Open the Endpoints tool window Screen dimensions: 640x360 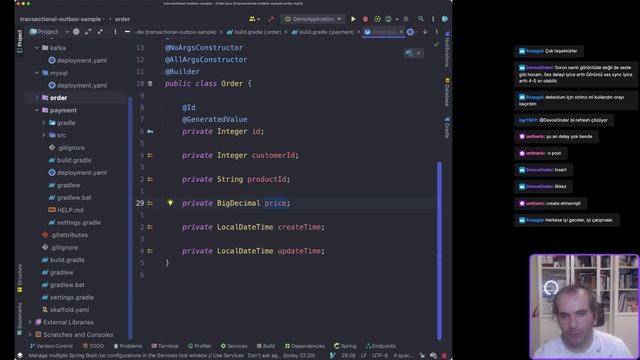click(380, 346)
